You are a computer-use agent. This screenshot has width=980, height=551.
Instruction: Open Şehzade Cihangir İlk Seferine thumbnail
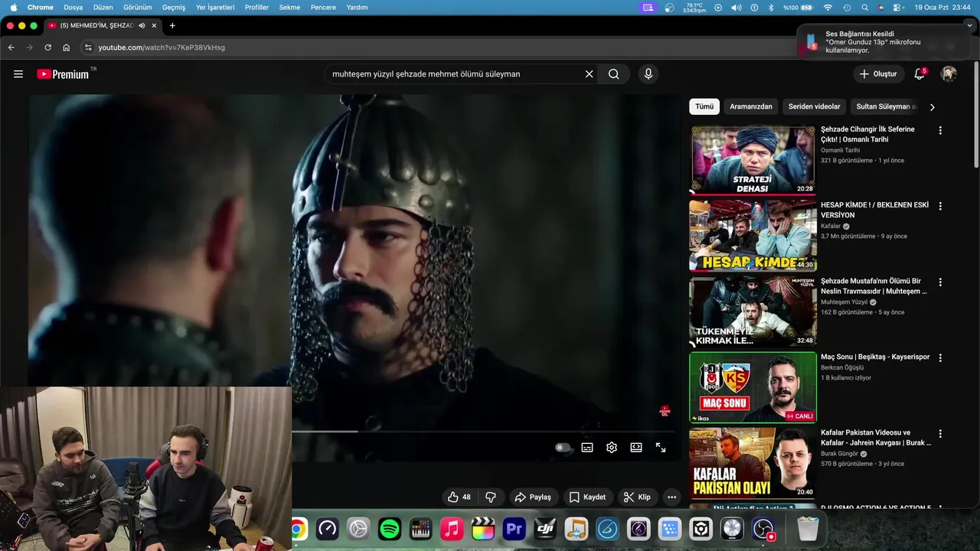753,160
